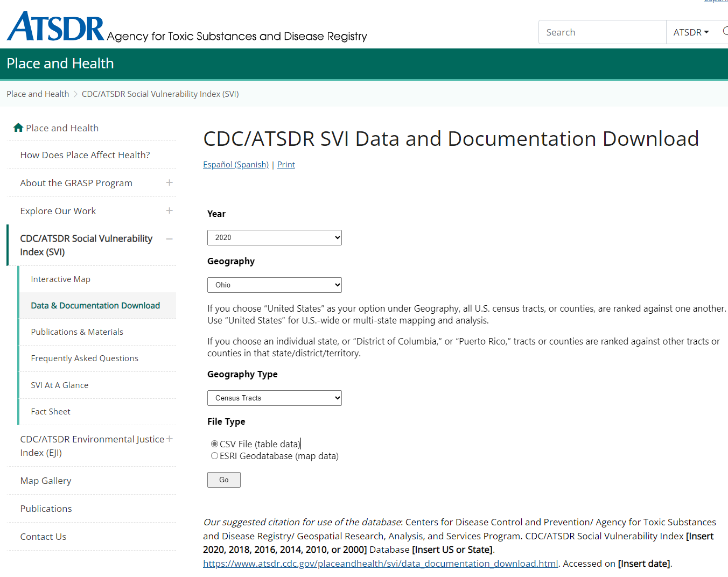728x577 pixels.
Task: Open Publications & Materials sidebar item
Action: click(77, 332)
